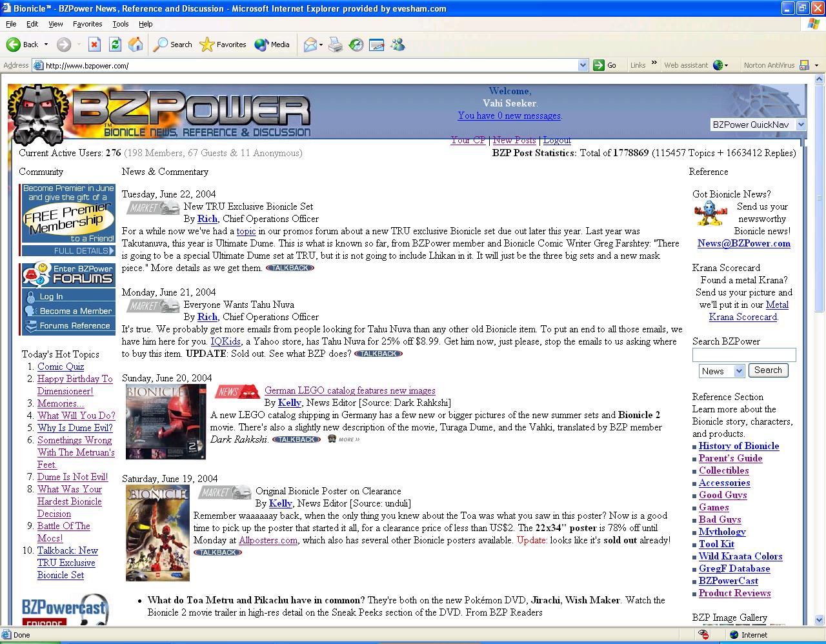This screenshot has height=644, width=826.
Task: Open the Search pane from the toolbar
Action: pyautogui.click(x=172, y=45)
